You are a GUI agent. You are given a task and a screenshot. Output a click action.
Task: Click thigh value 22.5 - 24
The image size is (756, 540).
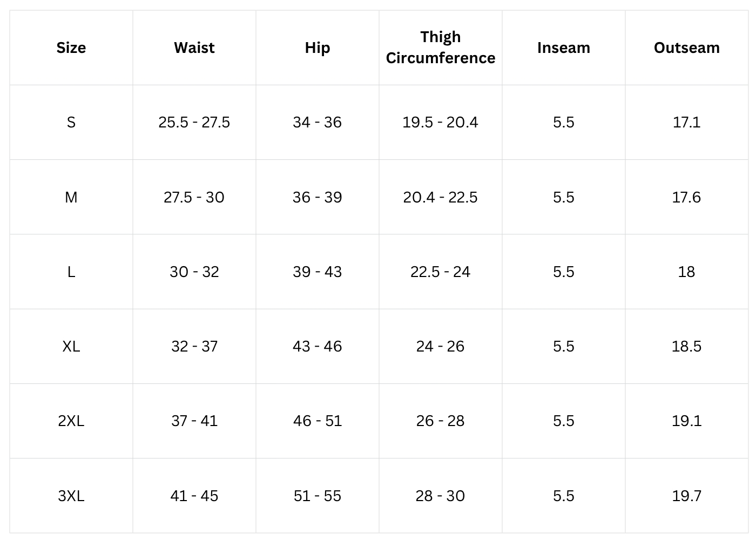pos(441,272)
